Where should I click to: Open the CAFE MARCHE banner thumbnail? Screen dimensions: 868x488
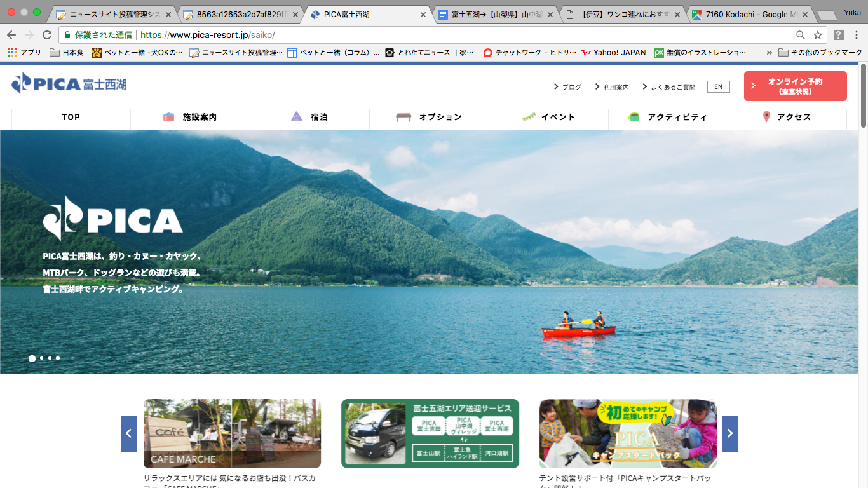pyautogui.click(x=232, y=433)
